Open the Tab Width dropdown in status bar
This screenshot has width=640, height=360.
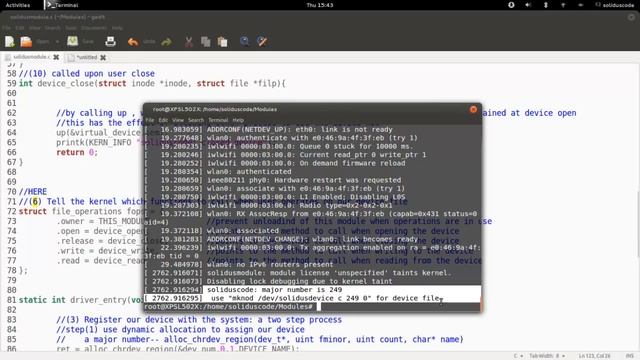547,356
